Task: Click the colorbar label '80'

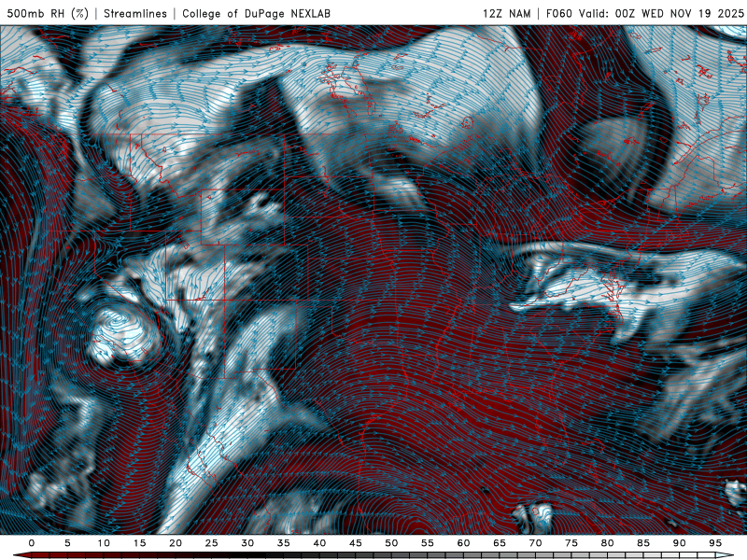Action: (x=607, y=543)
